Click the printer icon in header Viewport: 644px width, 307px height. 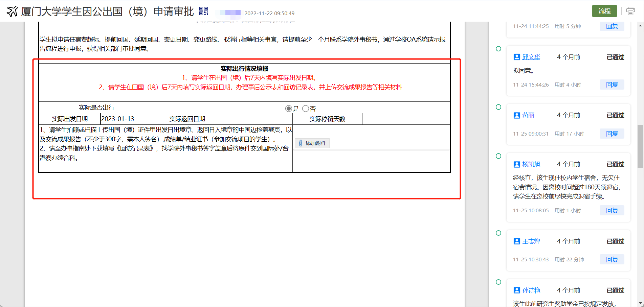(630, 11)
